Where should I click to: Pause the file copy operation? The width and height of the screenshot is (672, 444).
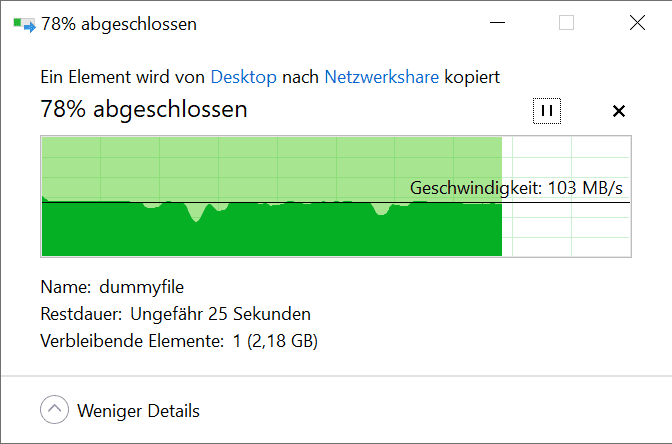tap(546, 111)
